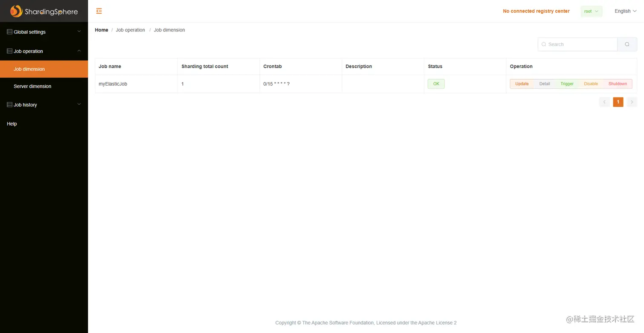Image resolution: width=644 pixels, height=333 pixels.
Task: Go to the next page arrow
Action: (x=632, y=102)
